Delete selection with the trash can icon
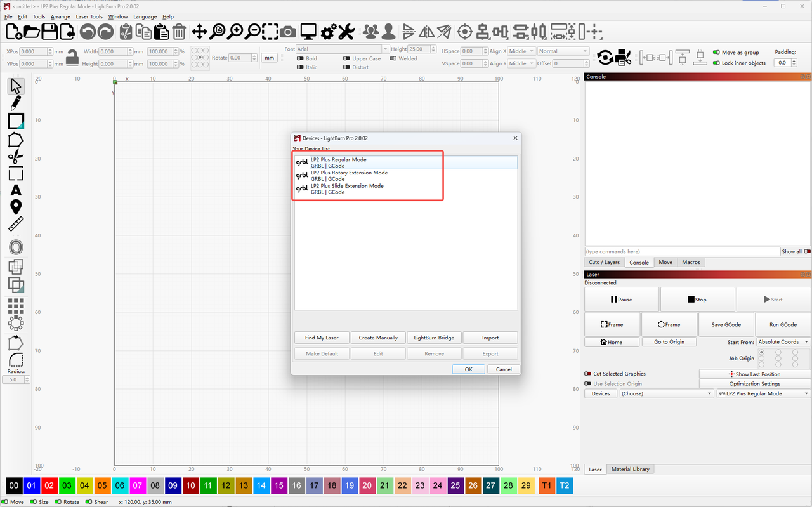 (x=180, y=32)
